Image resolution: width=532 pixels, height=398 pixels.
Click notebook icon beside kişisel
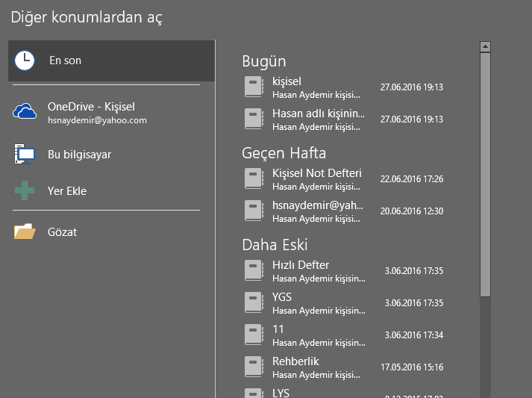[x=254, y=87]
